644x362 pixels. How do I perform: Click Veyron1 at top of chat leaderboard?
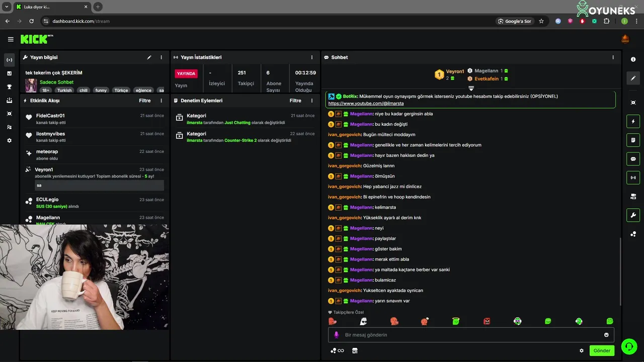click(x=455, y=71)
